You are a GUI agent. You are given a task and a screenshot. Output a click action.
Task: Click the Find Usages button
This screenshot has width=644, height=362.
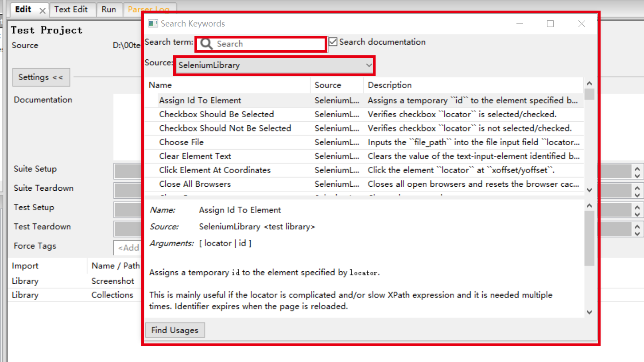tap(175, 330)
